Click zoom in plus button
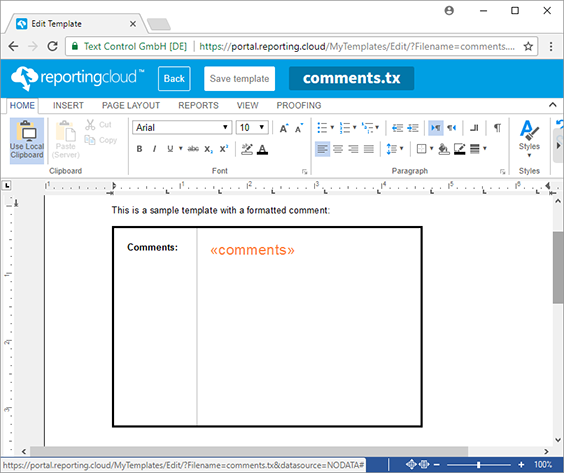The height and width of the screenshot is (473, 564). pyautogui.click(x=521, y=465)
